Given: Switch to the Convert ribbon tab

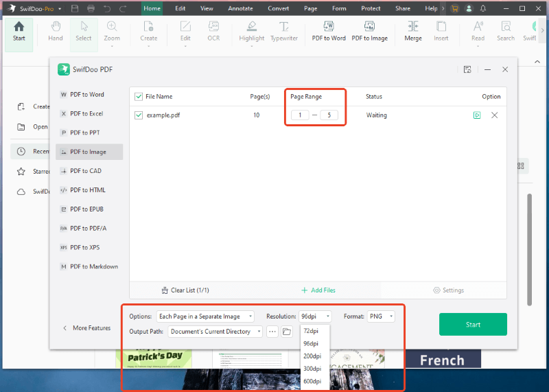Looking at the screenshot, I should click(x=279, y=8).
